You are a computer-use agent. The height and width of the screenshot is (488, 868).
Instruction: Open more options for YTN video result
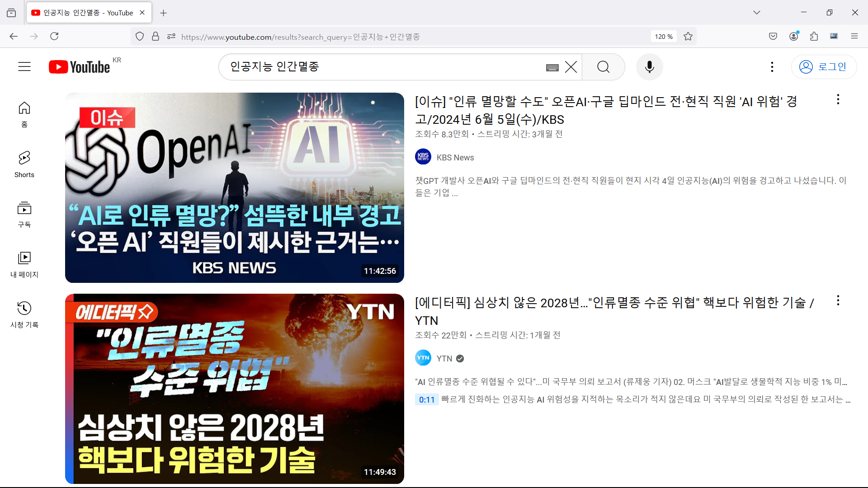[x=838, y=300]
